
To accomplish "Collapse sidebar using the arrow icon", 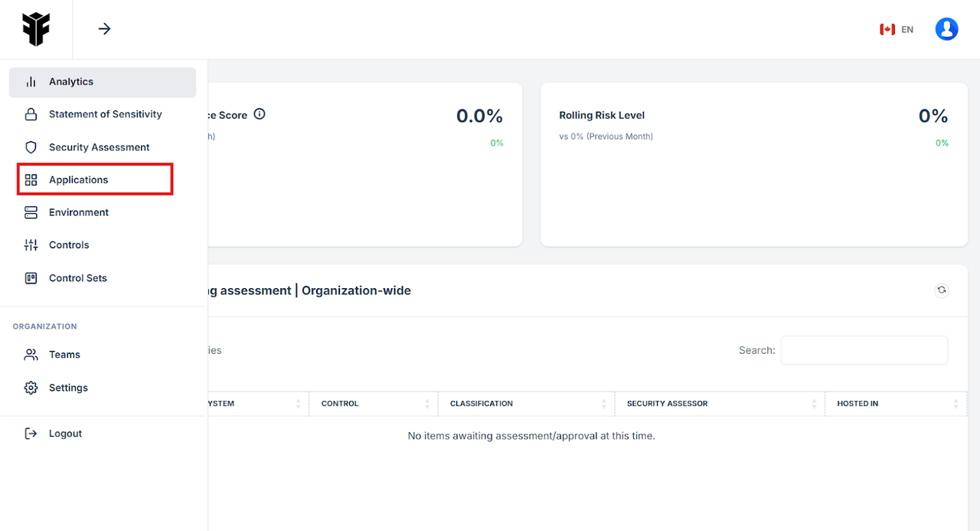I will click(105, 29).
